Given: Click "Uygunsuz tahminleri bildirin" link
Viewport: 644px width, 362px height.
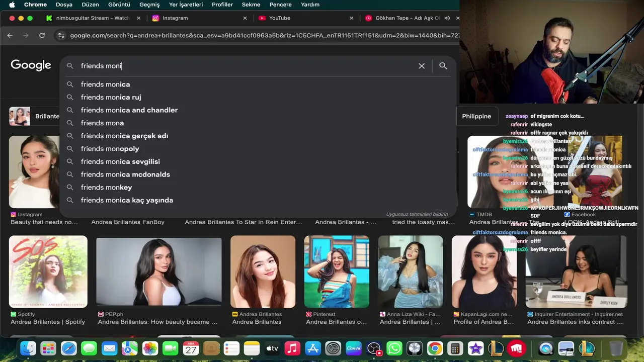Looking at the screenshot, I should point(417,214).
